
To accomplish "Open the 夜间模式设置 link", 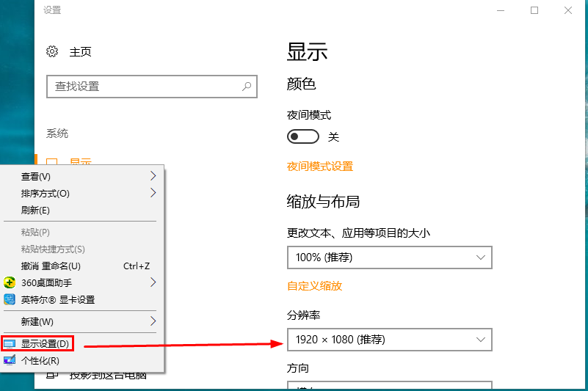I will (320, 167).
